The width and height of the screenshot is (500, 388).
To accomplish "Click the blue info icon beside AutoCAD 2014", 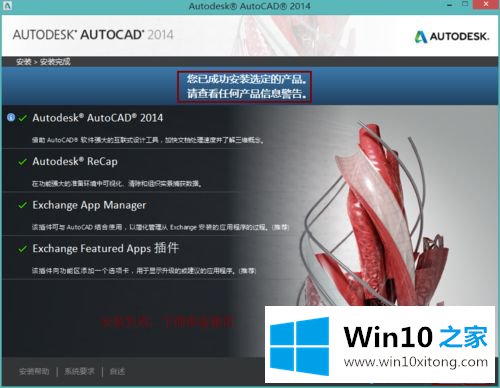I will (11, 118).
